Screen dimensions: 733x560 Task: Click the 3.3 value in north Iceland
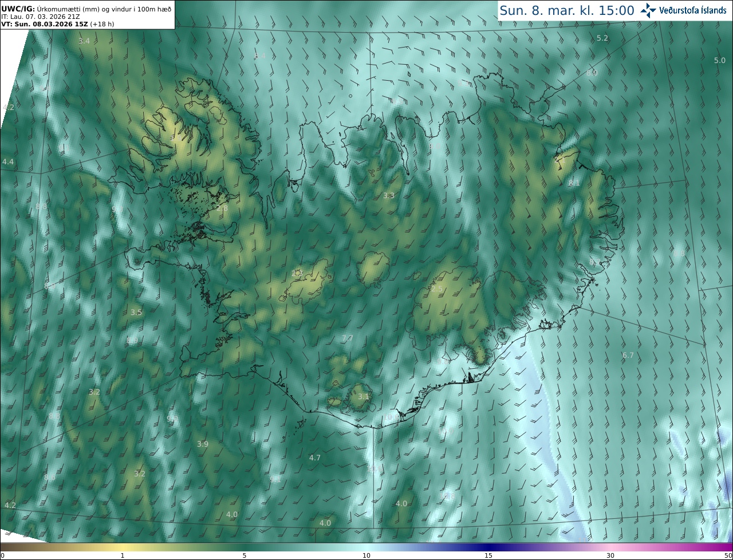[389, 196]
